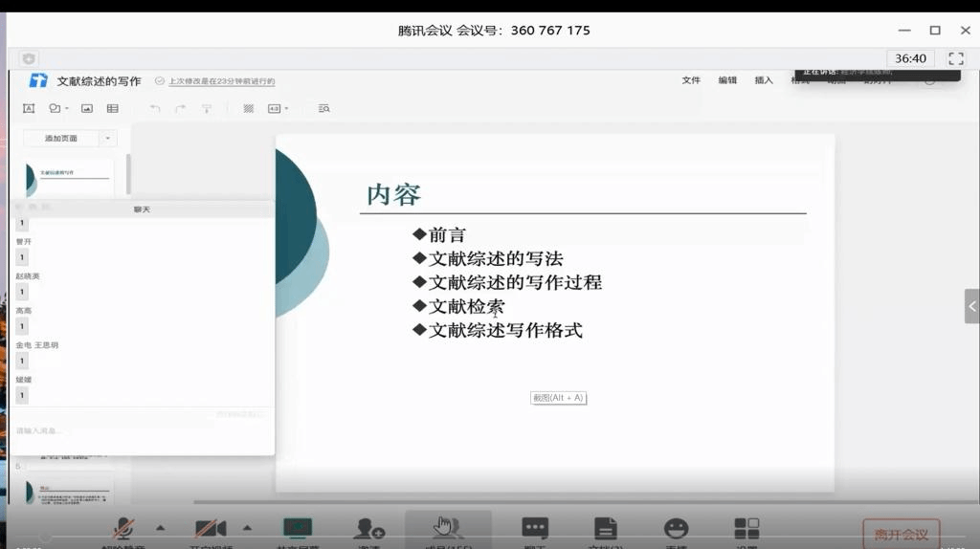This screenshot has width=980, height=549.
Task: Click the share screen icon
Action: pos(298,529)
